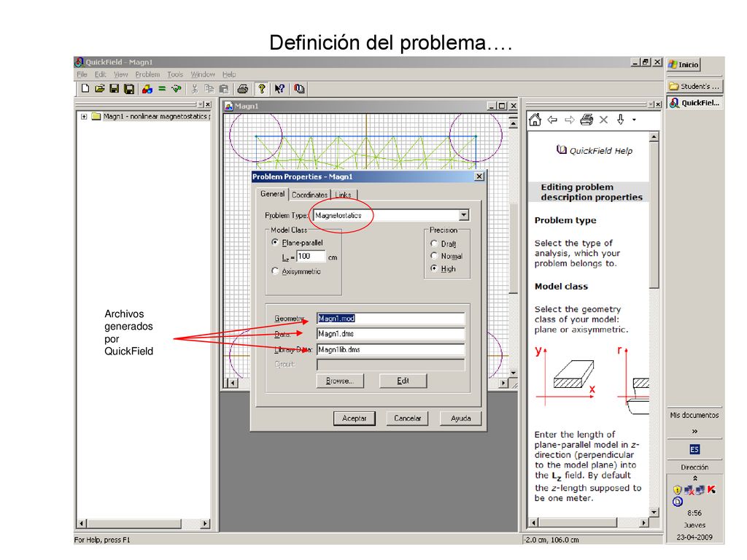This screenshot has height=560, width=747.
Task: Expand tray chevron below Dirección
Action: [695, 478]
